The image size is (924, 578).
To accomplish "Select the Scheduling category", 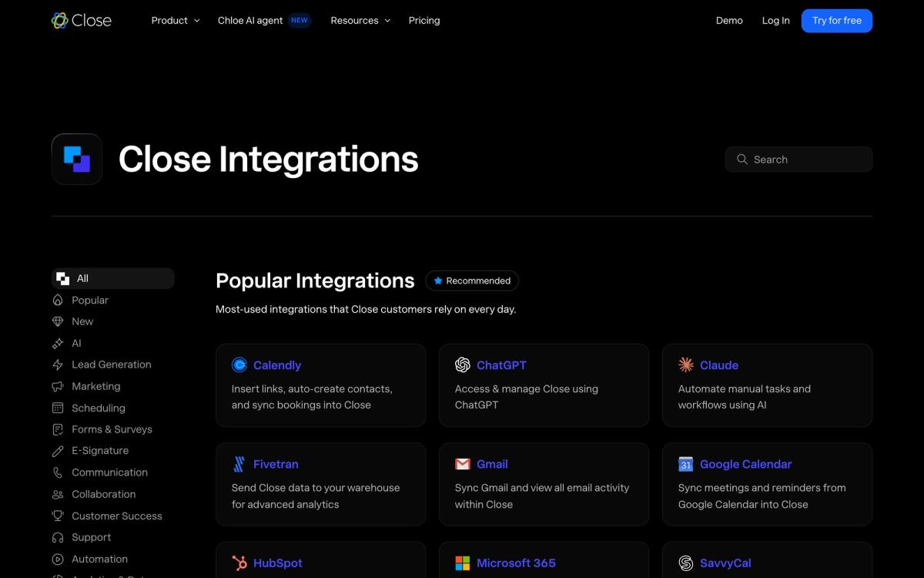I will [x=98, y=408].
